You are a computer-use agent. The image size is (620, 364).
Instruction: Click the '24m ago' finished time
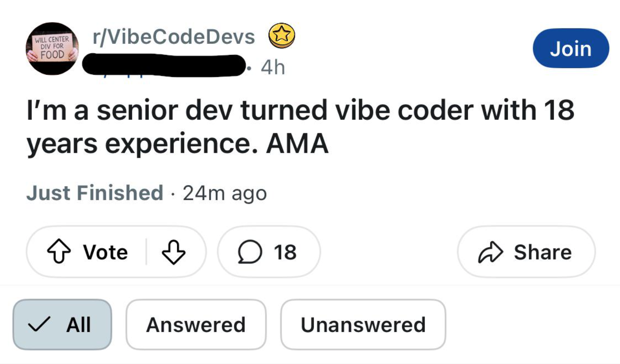coord(225,193)
